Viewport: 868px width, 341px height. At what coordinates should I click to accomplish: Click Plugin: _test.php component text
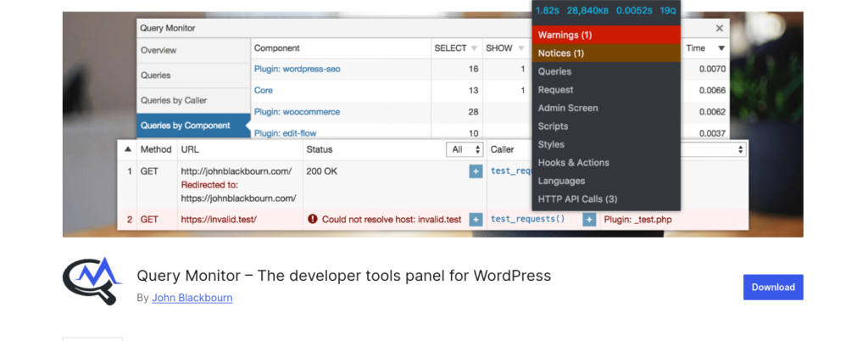(637, 220)
